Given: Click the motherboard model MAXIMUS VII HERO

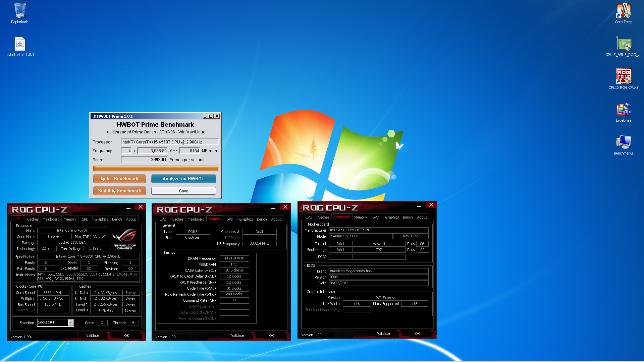Looking at the screenshot, I should point(361,236).
